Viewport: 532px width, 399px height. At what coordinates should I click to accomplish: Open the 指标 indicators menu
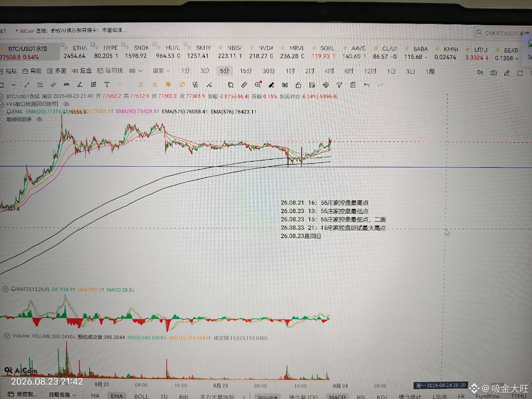point(9,71)
